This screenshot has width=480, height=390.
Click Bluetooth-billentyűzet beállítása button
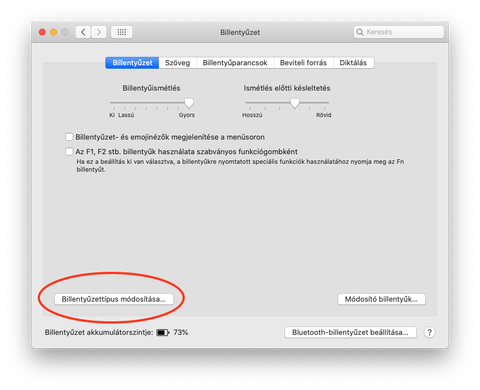tap(350, 332)
